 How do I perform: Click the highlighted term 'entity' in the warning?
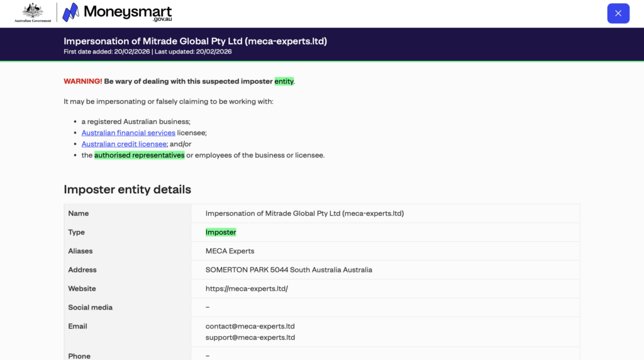click(x=284, y=81)
